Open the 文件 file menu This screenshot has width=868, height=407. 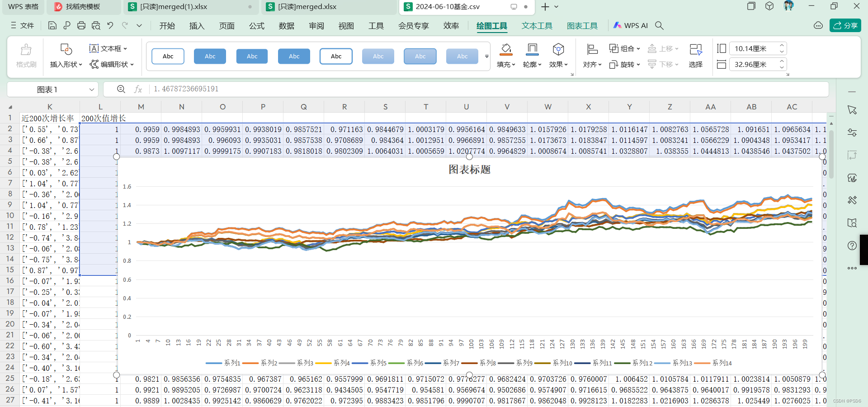point(23,26)
